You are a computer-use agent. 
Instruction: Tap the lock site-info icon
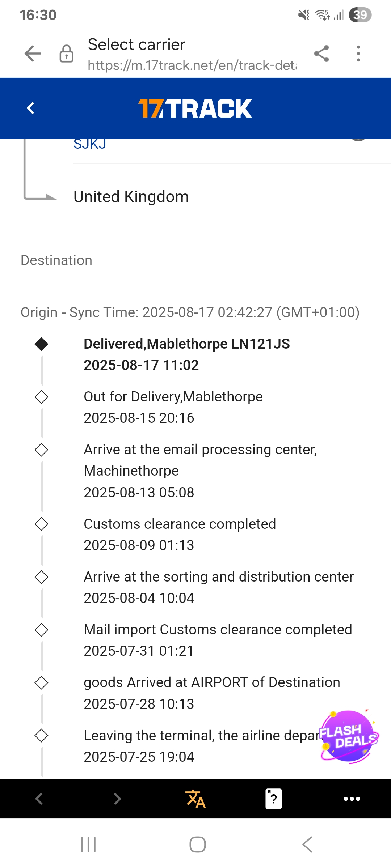tap(67, 54)
